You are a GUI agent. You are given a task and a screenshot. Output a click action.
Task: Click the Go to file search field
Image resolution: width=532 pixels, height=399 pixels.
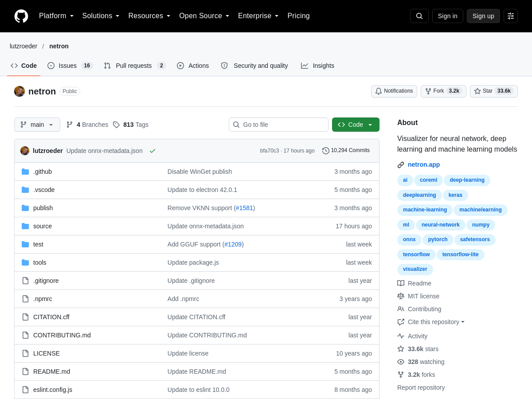pyautogui.click(x=278, y=125)
